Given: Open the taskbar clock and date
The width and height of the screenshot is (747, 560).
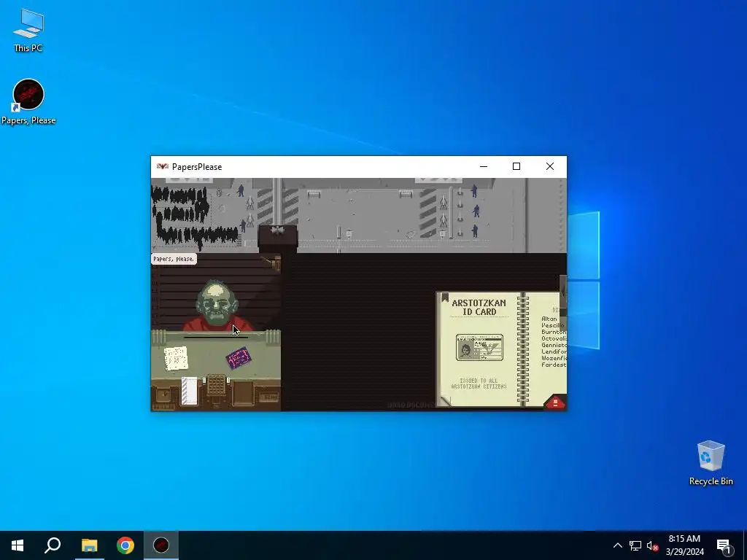Looking at the screenshot, I should pos(684,545).
